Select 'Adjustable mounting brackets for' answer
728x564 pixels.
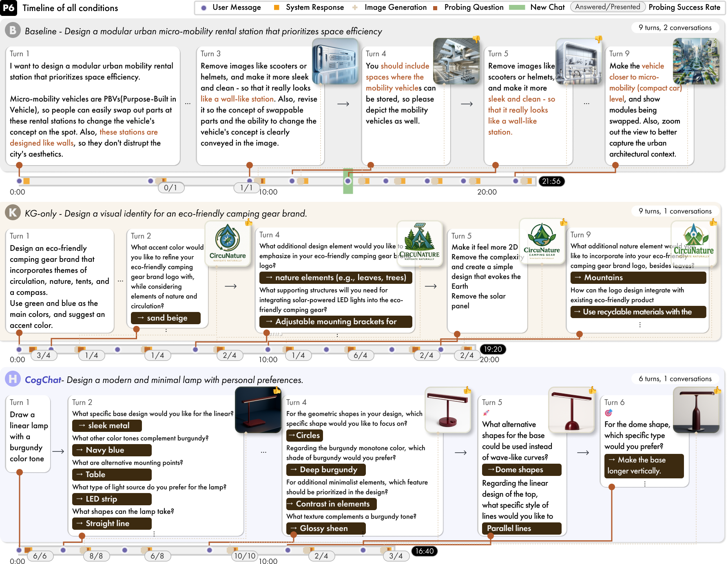pyautogui.click(x=336, y=321)
